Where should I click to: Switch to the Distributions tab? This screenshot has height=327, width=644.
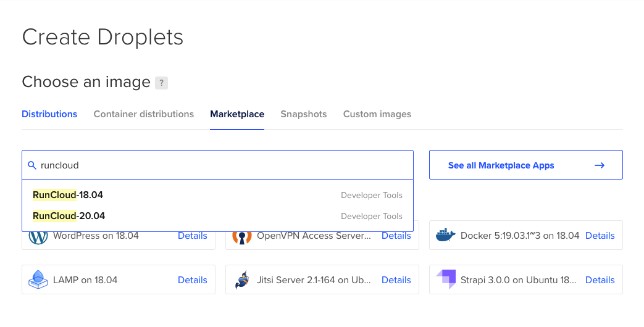click(49, 114)
